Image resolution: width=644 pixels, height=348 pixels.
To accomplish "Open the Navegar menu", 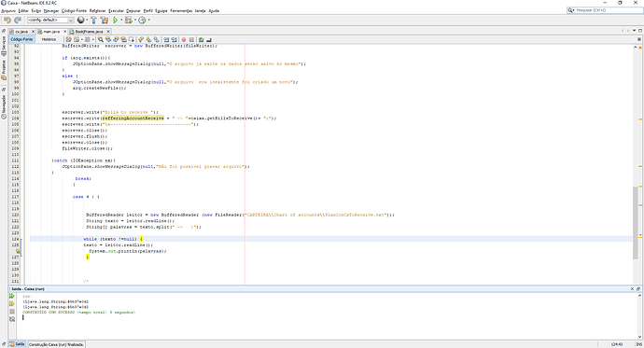I will point(51,10).
